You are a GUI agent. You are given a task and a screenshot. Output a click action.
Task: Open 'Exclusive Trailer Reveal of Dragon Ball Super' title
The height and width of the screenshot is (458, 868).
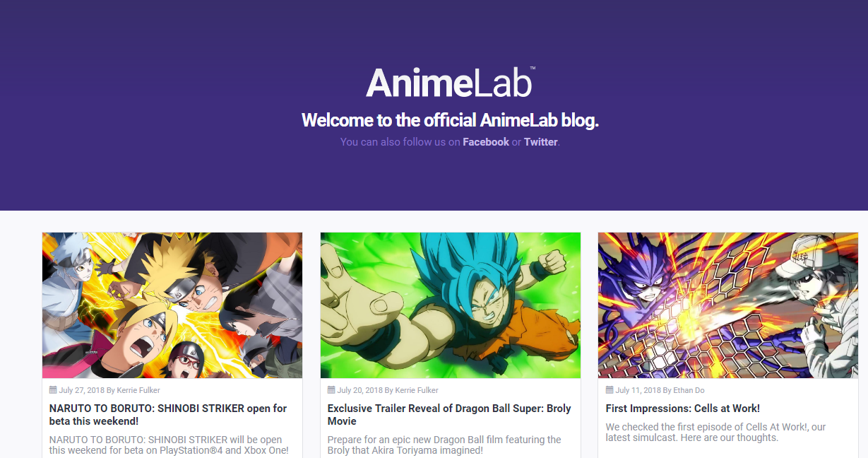449,415
